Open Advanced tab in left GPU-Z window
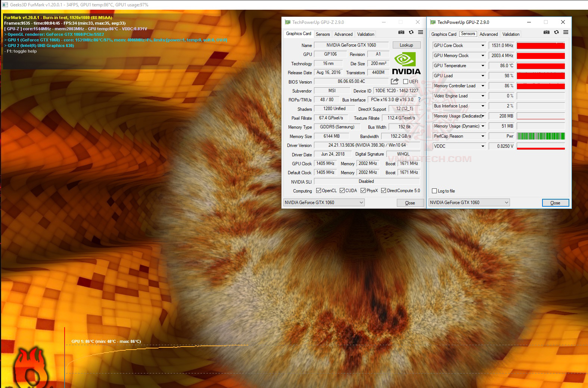The height and width of the screenshot is (388, 588). (343, 34)
